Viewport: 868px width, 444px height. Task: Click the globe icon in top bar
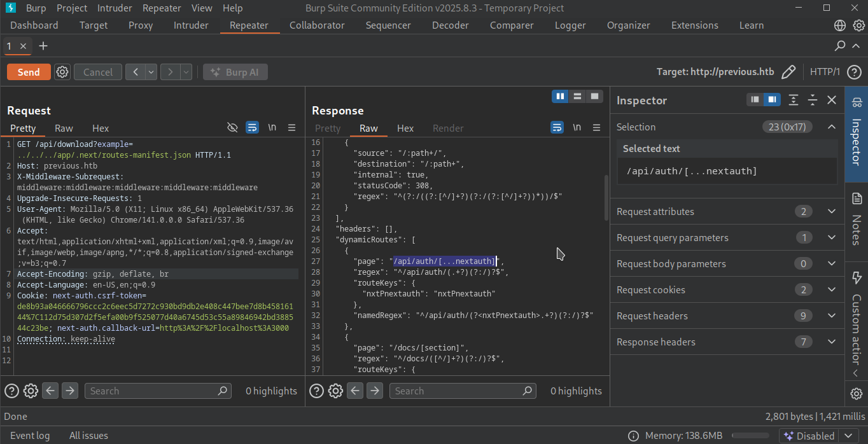click(x=840, y=25)
